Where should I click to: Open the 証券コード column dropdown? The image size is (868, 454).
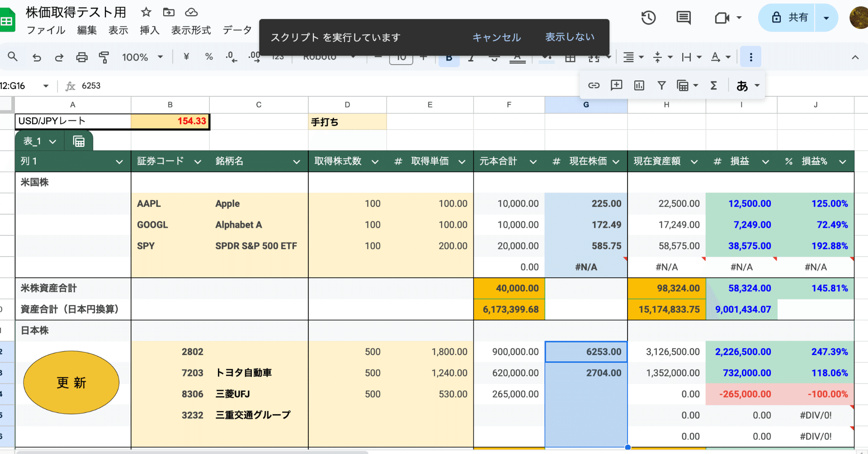tap(198, 161)
